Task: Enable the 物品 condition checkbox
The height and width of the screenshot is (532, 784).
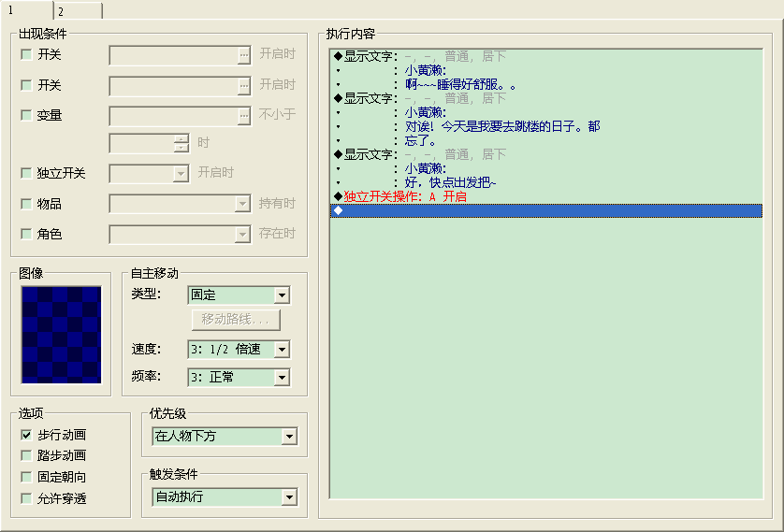Action: point(26,203)
